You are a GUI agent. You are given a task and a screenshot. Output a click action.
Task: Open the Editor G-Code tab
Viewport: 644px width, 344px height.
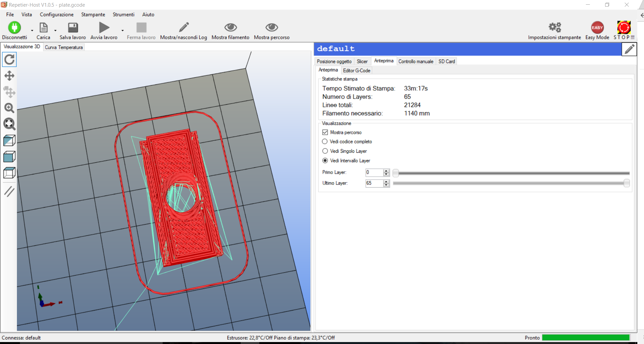click(x=357, y=70)
